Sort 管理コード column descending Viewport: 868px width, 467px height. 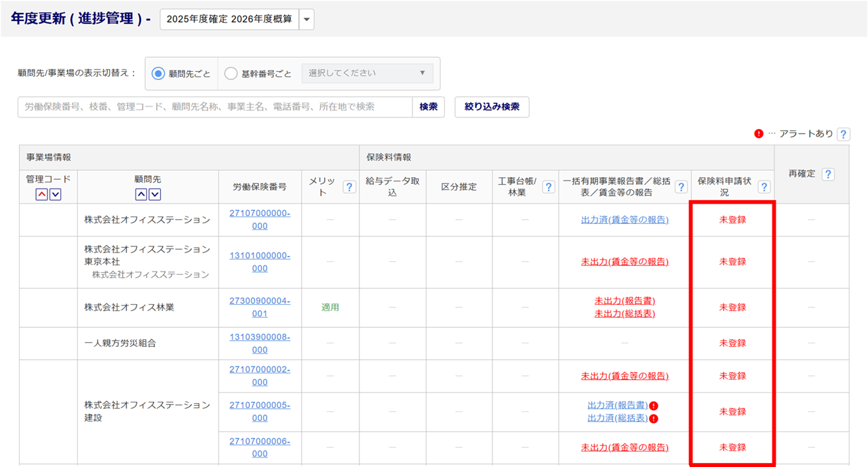tap(56, 195)
